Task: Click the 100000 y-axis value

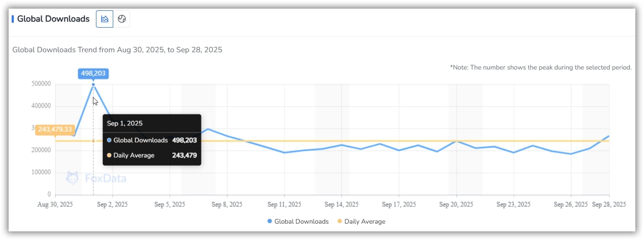Action: (41, 172)
